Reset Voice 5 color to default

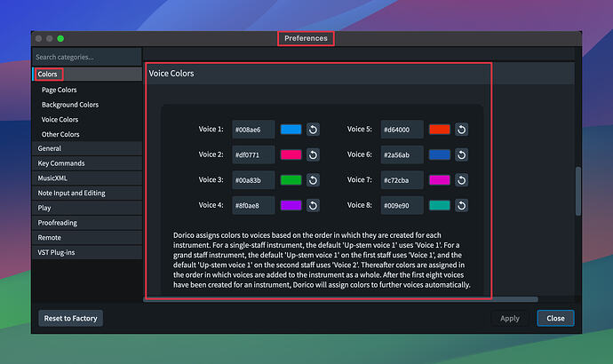point(461,130)
